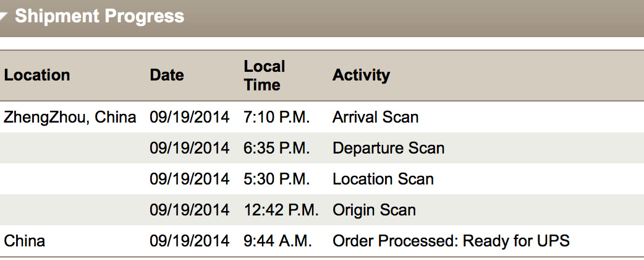Collapse the Shipment Progress disclosure triangle
Image resolution: width=644 pixels, height=260 pixels.
[x=3, y=17]
